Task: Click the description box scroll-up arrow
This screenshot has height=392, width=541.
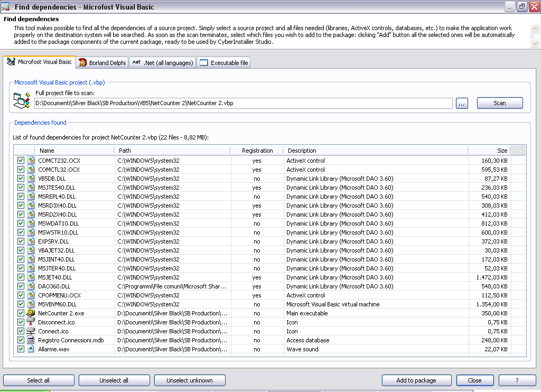Action: pos(535,29)
